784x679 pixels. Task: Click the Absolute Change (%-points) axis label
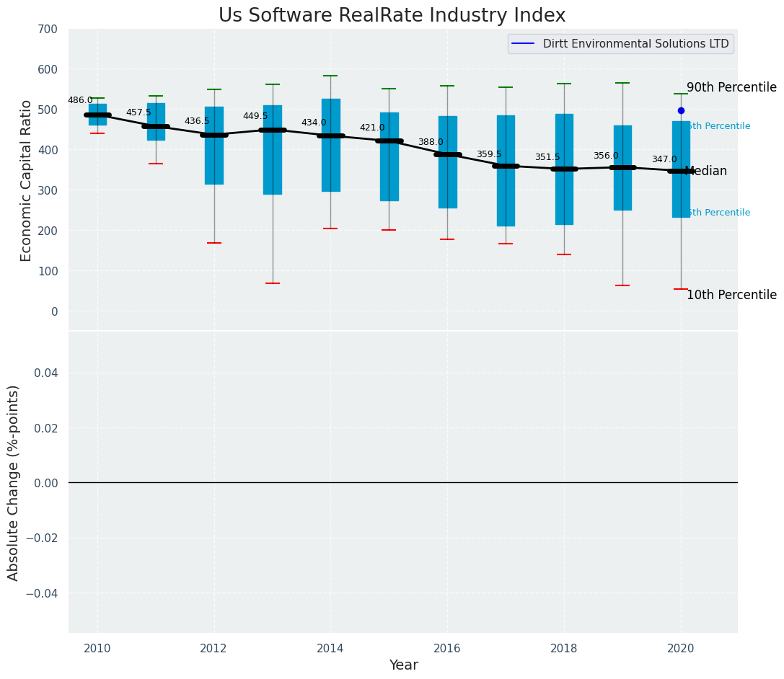14,483
